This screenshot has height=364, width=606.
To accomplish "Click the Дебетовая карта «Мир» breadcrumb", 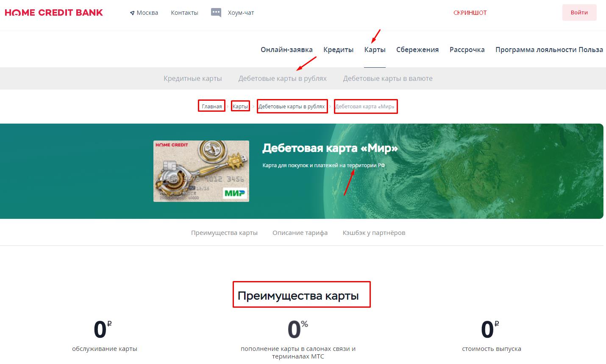I will click(365, 106).
